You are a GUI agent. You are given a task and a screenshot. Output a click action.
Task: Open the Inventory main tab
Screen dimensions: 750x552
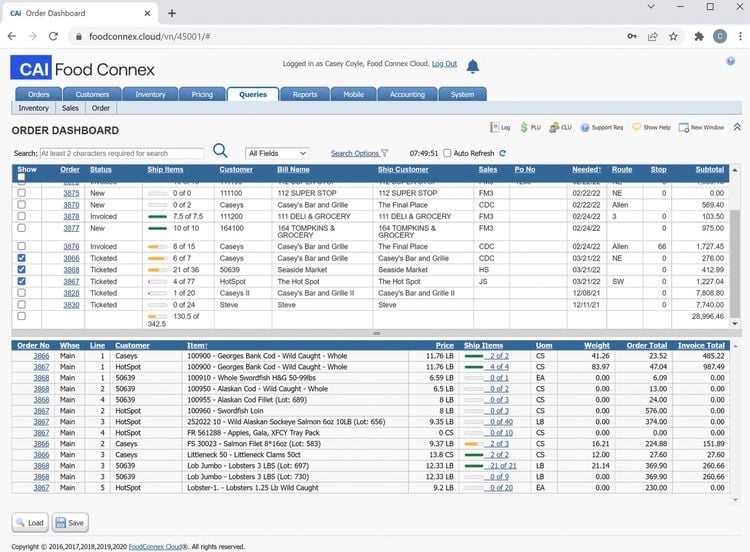click(150, 94)
